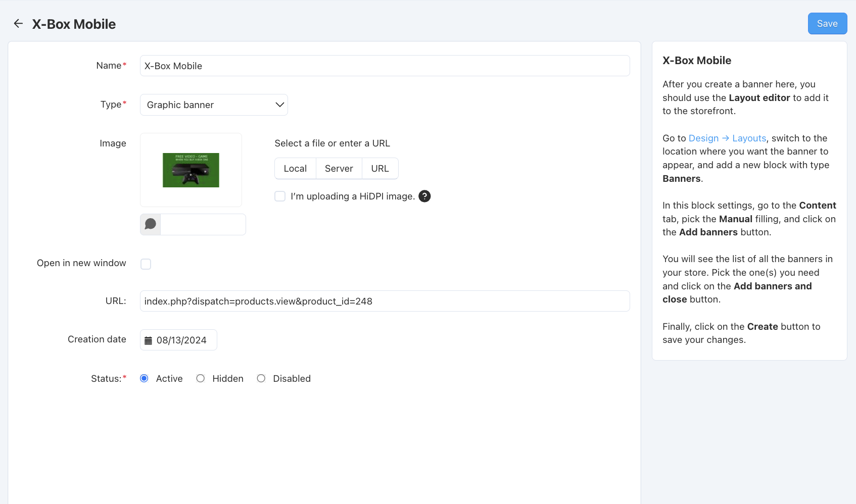This screenshot has width=856, height=504.
Task: Click the URL field with index.php link
Action: point(385,301)
